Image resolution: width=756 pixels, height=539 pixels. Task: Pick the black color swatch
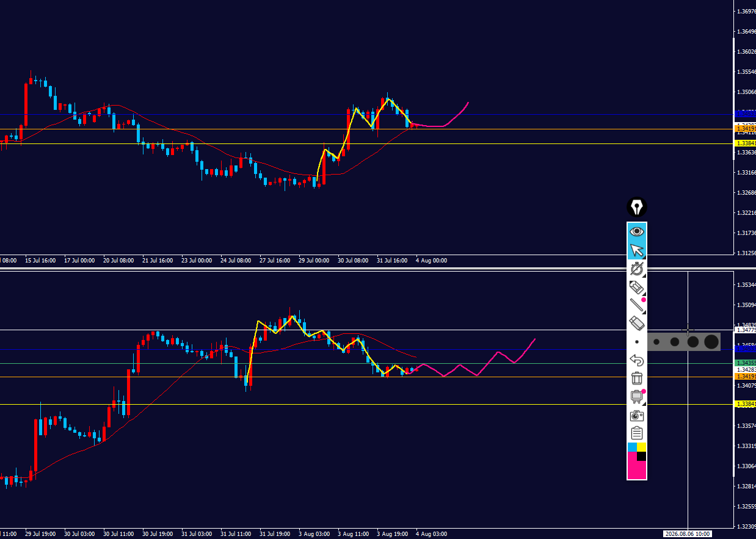(x=642, y=457)
